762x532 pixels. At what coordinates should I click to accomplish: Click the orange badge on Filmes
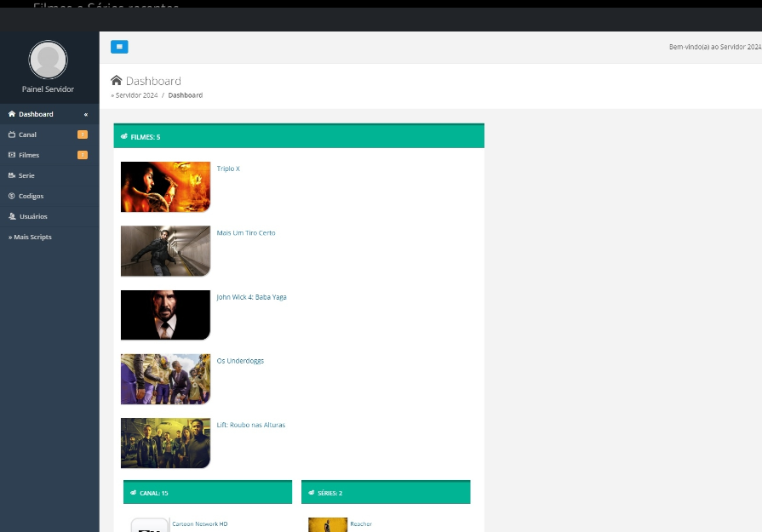[x=83, y=155]
